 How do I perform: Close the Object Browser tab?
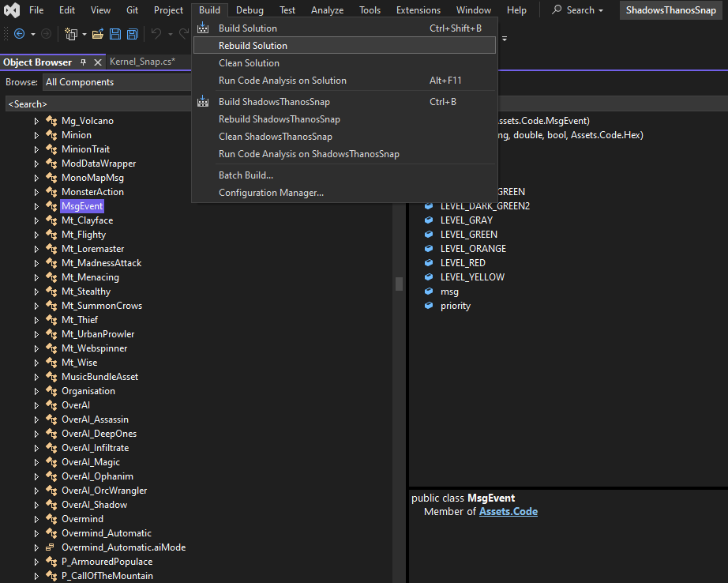98,62
